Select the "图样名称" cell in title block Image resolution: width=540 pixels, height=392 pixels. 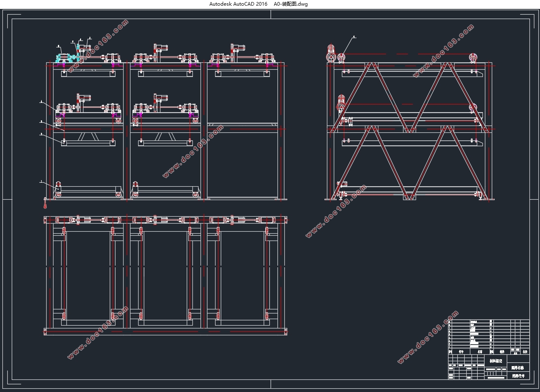pos(518,368)
